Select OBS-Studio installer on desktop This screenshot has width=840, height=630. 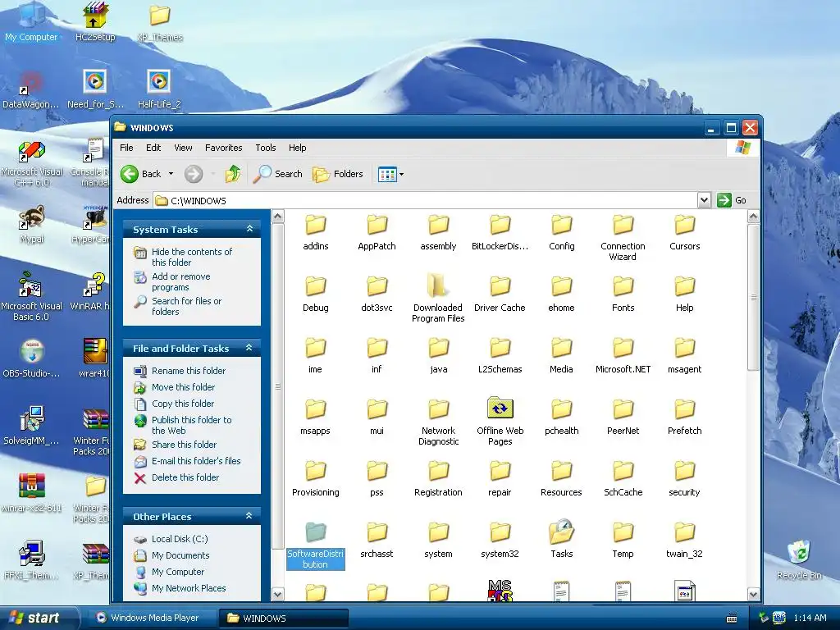pyautogui.click(x=32, y=358)
